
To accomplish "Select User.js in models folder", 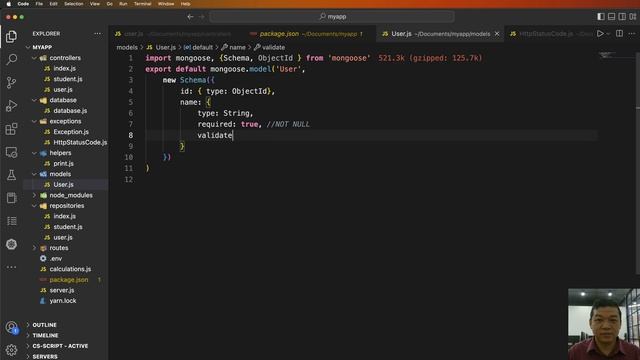I will point(65,184).
